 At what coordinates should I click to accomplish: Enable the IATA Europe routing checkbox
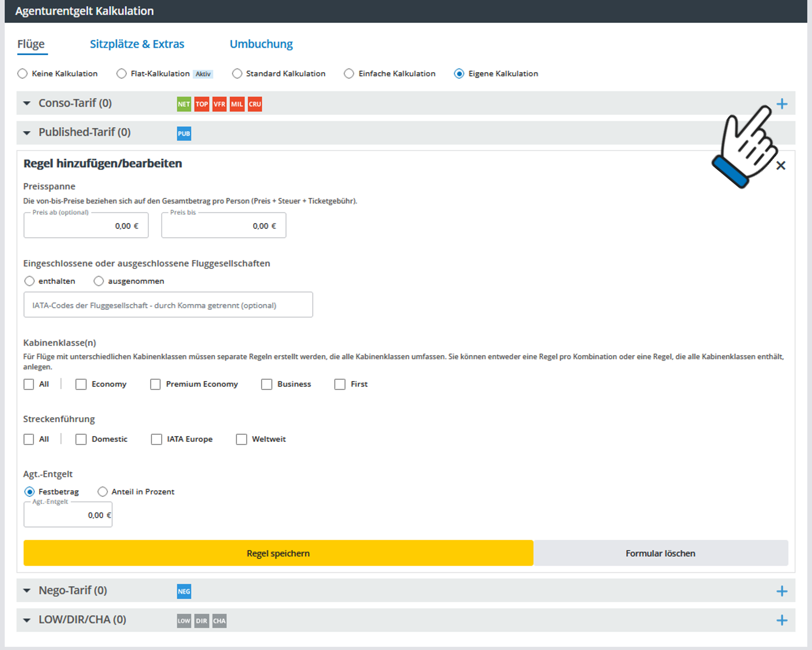156,439
